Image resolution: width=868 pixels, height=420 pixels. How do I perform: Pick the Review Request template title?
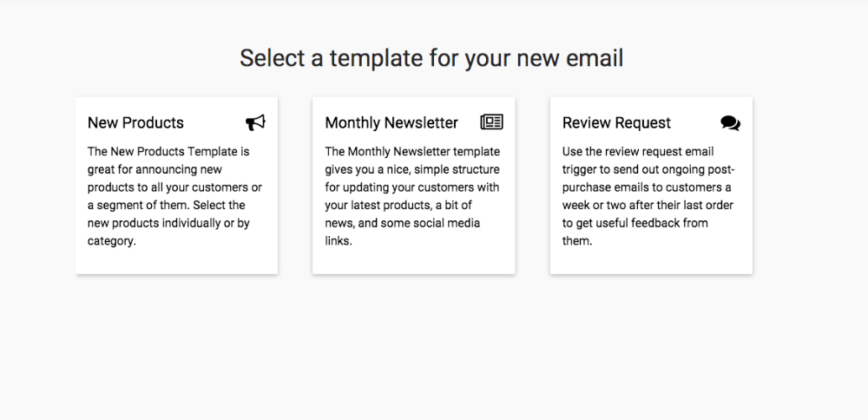tap(616, 123)
